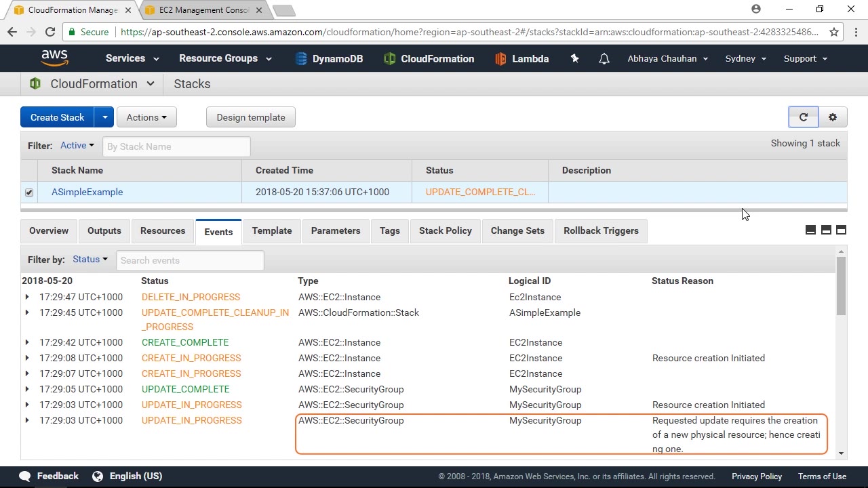868x488 pixels.
Task: Click the green CloudFormation cube icon
Action: click(x=35, y=84)
